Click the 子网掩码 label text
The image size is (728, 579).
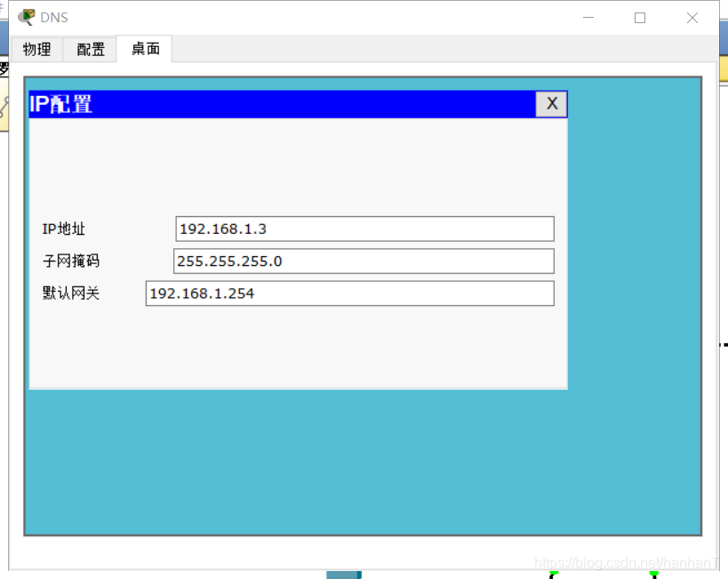coord(71,261)
